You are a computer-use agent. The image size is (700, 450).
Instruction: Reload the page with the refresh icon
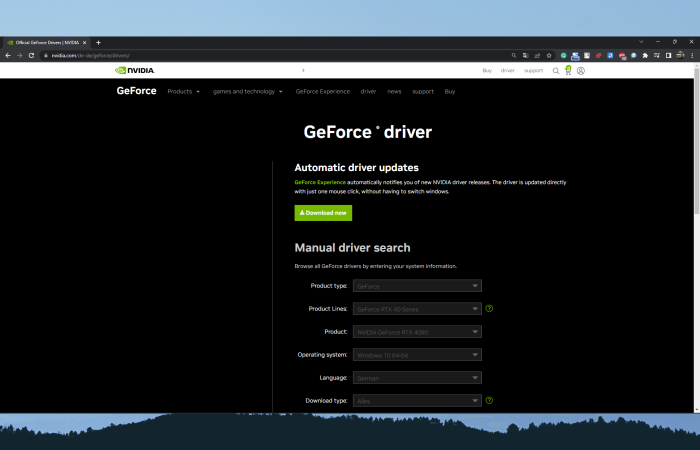(x=31, y=55)
